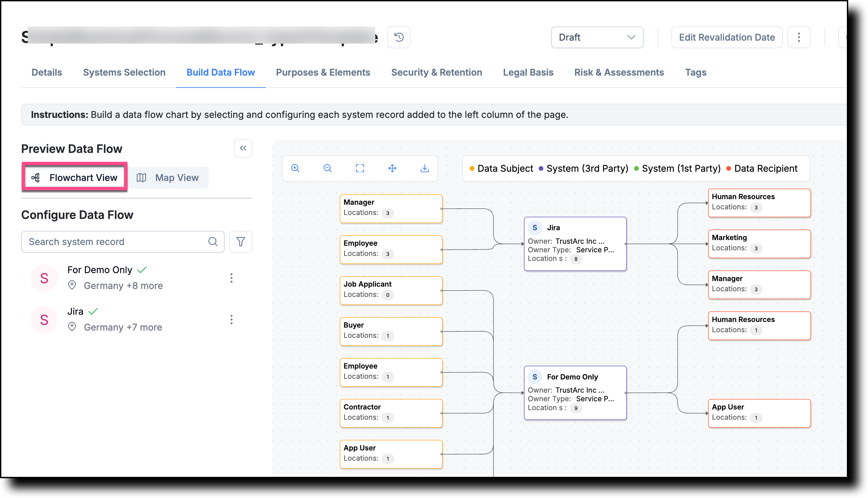Switch to the Details tab
This screenshot has height=498, width=868.
(x=47, y=72)
